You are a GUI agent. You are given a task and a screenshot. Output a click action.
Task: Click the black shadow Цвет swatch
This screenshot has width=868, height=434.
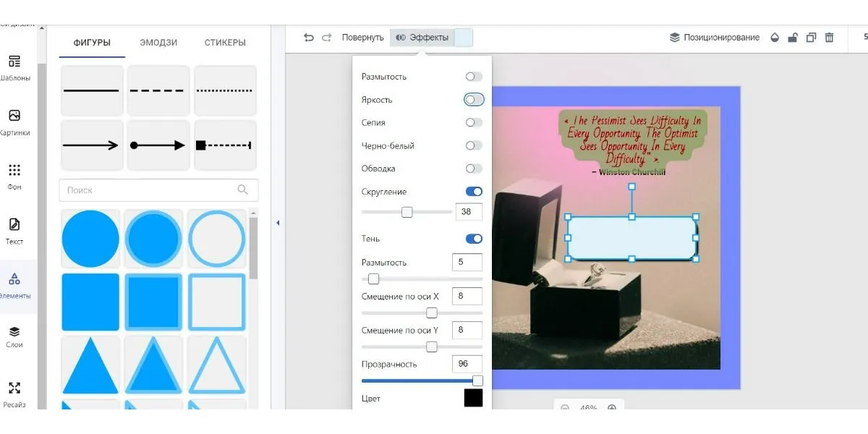tap(473, 398)
